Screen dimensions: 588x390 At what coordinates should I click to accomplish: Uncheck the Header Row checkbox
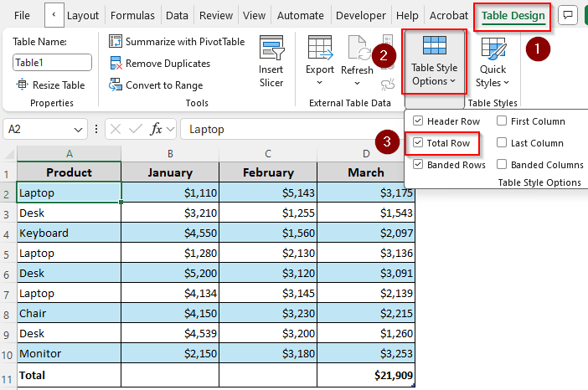coord(419,121)
